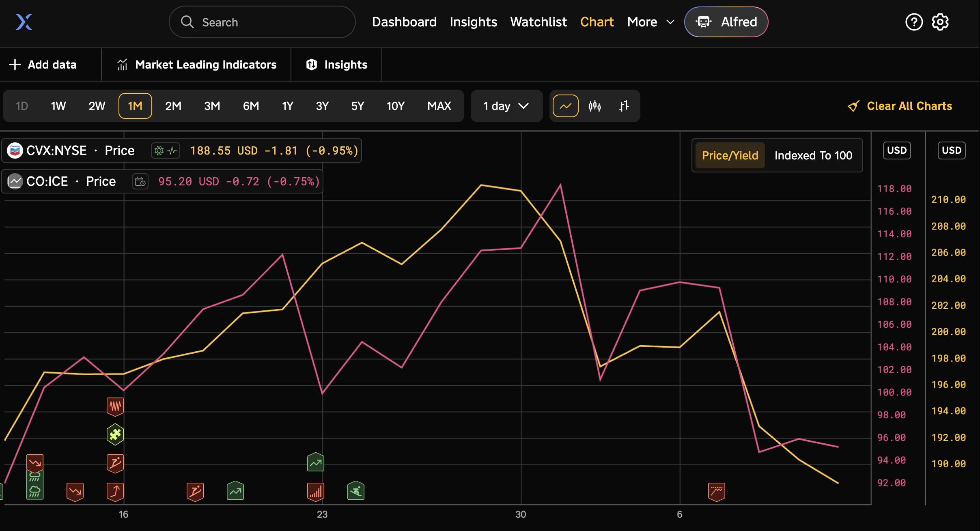Select the 3Y time range
The width and height of the screenshot is (980, 531).
[322, 106]
